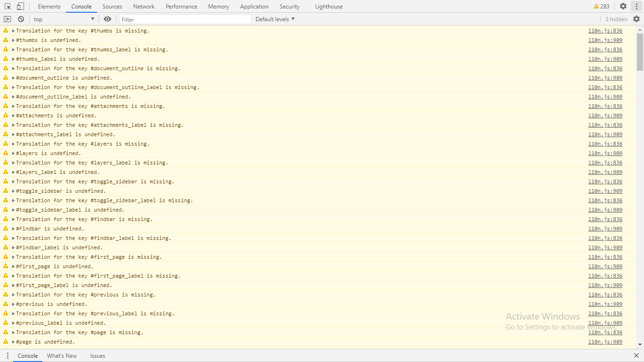Click warning icon of '#thumbs_label is undefined.' row
Image resolution: width=644 pixels, height=362 pixels.
[x=6, y=59]
